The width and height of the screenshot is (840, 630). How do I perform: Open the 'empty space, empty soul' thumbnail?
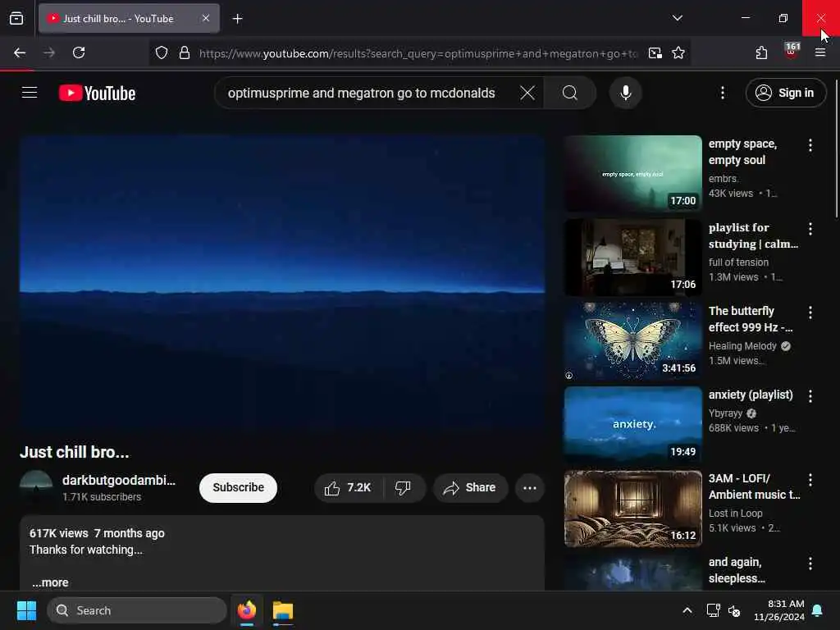pyautogui.click(x=632, y=174)
